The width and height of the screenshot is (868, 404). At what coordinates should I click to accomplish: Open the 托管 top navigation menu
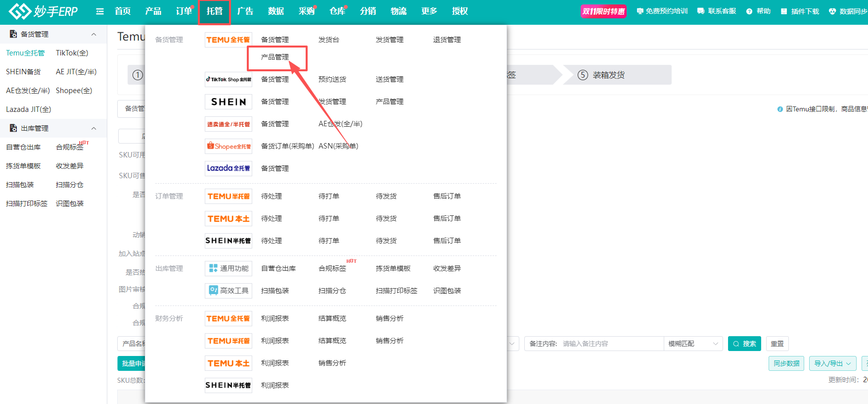click(214, 11)
